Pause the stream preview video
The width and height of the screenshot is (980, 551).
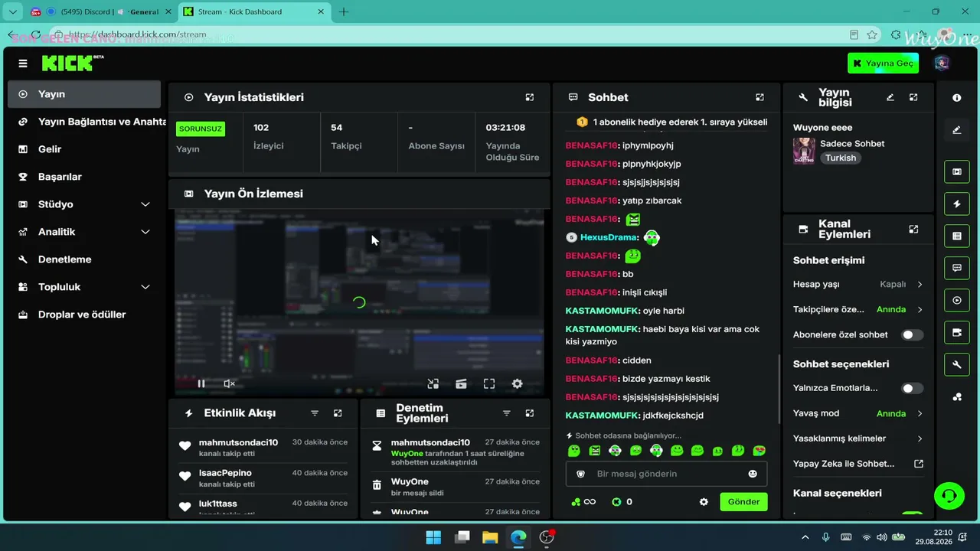[x=201, y=383]
